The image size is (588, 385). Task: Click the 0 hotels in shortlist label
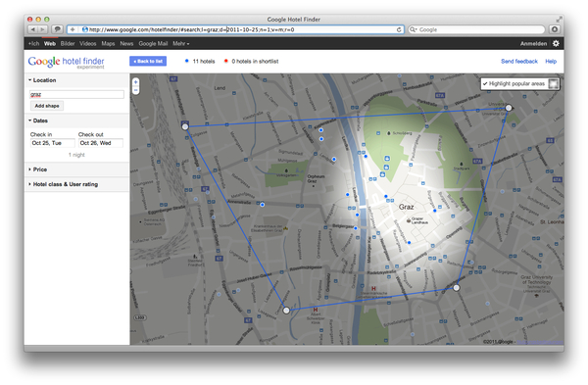click(x=255, y=61)
